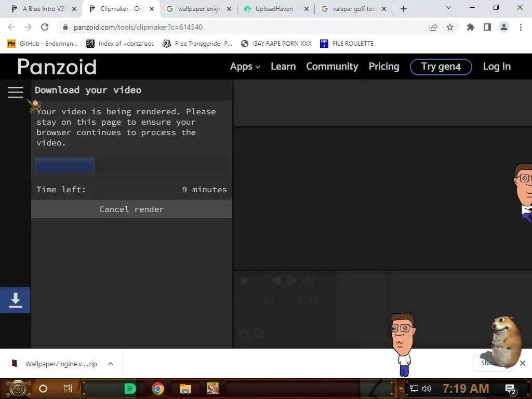
Task: Expand Wallpaper.Engine zip download options
Action: coord(110,364)
